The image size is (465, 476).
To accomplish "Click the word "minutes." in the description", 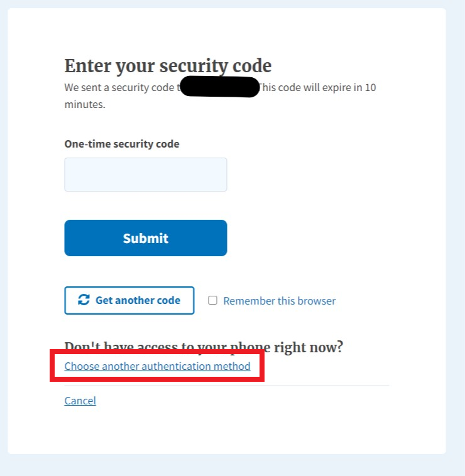I will click(85, 104).
